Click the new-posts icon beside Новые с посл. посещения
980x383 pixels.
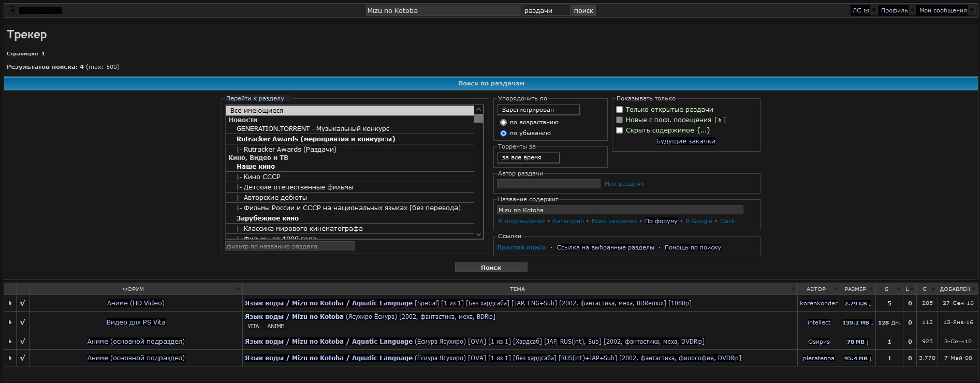click(720, 120)
